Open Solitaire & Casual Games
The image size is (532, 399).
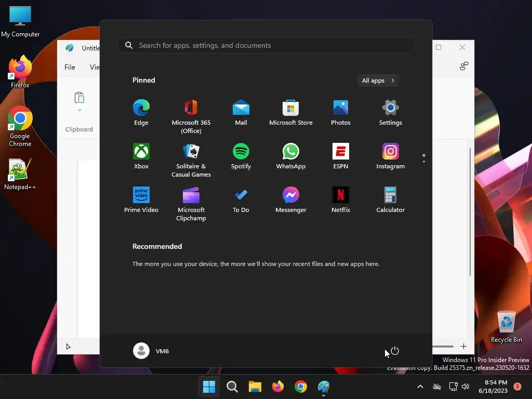[x=191, y=161]
